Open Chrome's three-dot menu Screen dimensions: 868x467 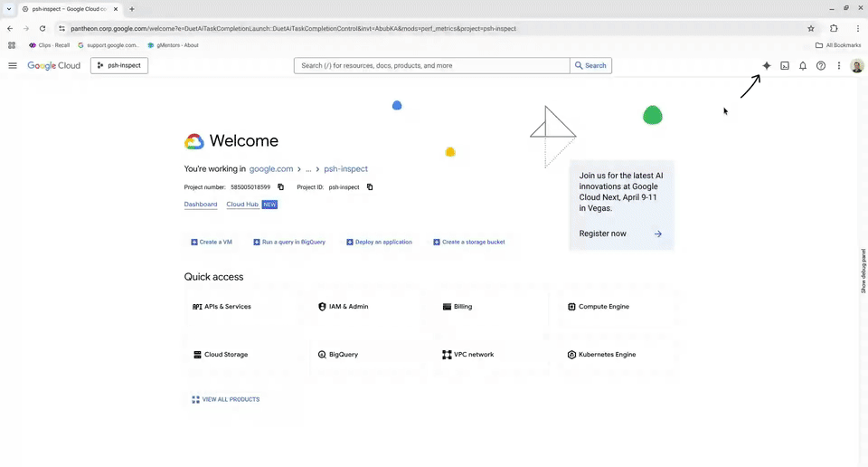click(857, 28)
